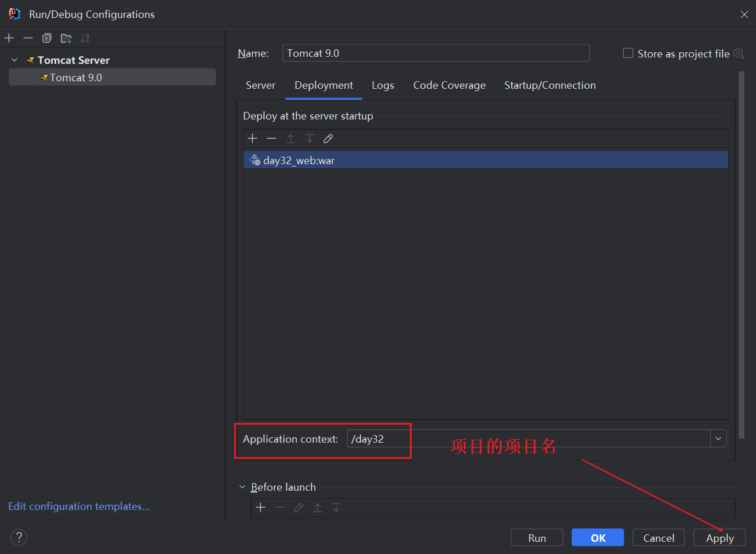Enable Store as project file checkbox
Image resolution: width=756 pixels, height=554 pixels.
tap(628, 53)
